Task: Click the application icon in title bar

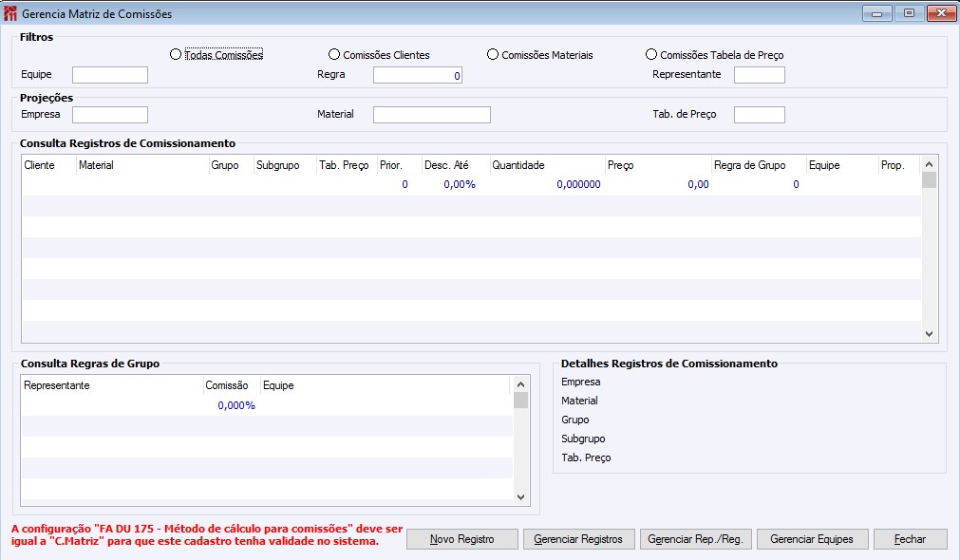Action: 11,14
